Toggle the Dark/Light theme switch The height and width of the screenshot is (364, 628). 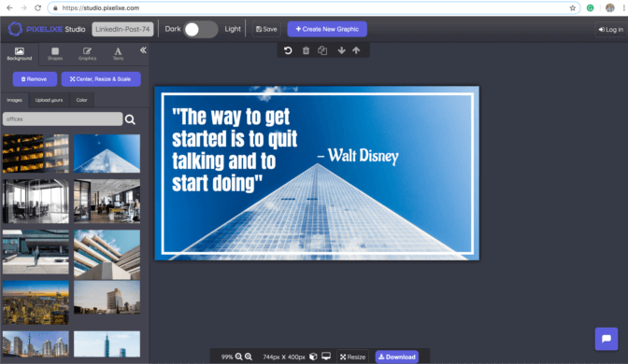201,29
